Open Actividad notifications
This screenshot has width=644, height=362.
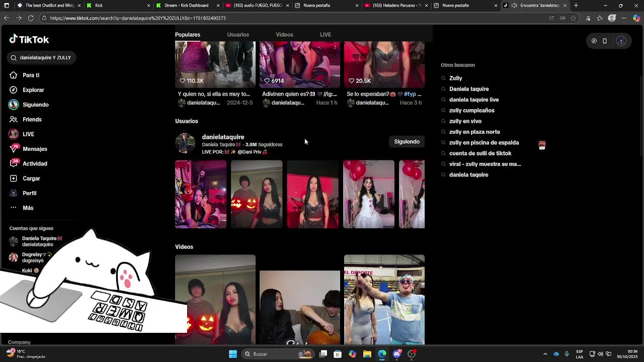coord(35,164)
